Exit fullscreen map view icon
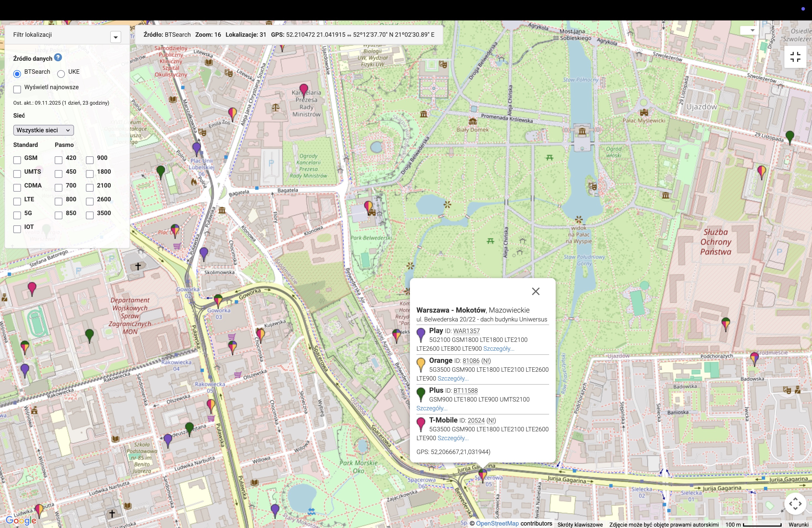812x528 pixels. coord(795,57)
